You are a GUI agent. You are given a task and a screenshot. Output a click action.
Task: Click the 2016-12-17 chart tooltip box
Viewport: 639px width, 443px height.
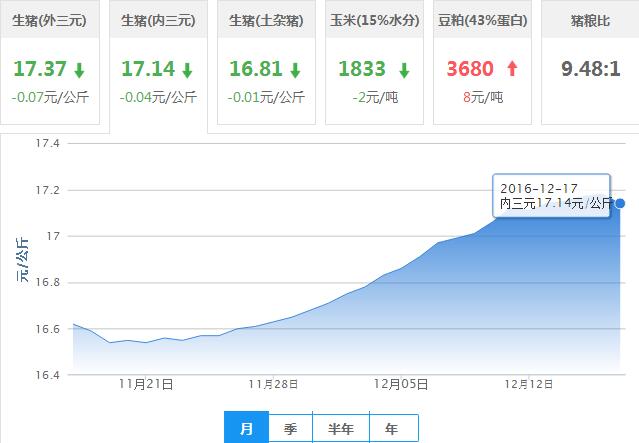point(551,195)
